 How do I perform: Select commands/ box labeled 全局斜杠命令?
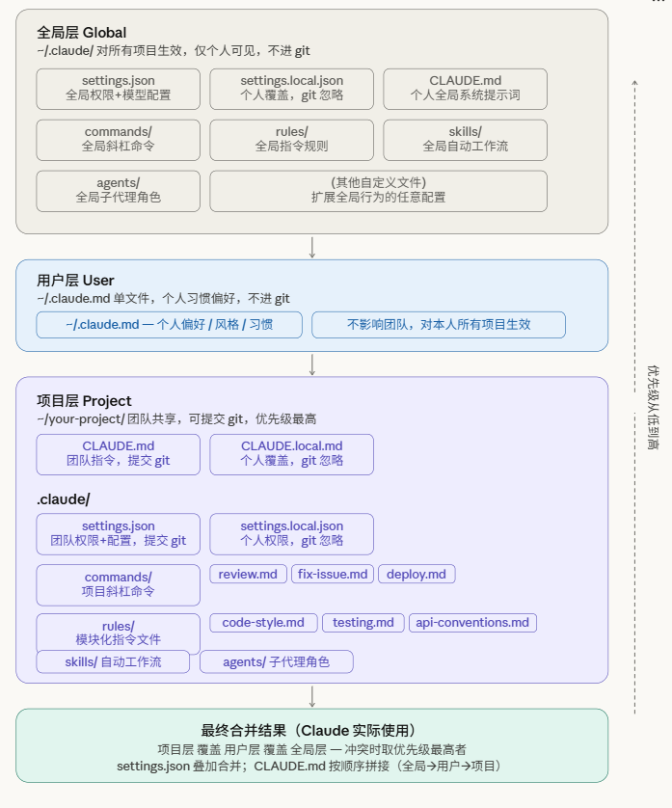pyautogui.click(x=118, y=140)
